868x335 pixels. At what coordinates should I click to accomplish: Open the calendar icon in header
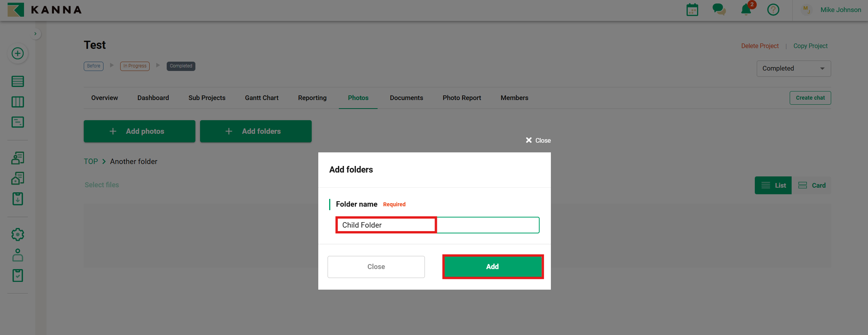point(692,10)
